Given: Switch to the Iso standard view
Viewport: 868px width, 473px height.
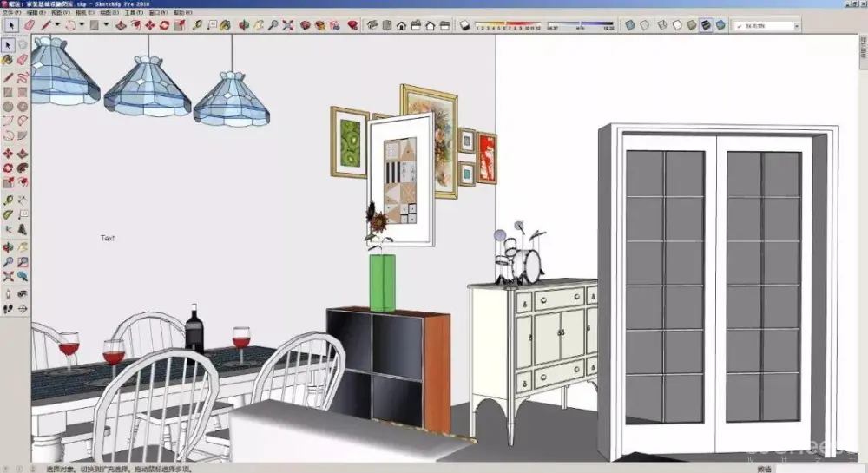Looking at the screenshot, I should 372,25.
